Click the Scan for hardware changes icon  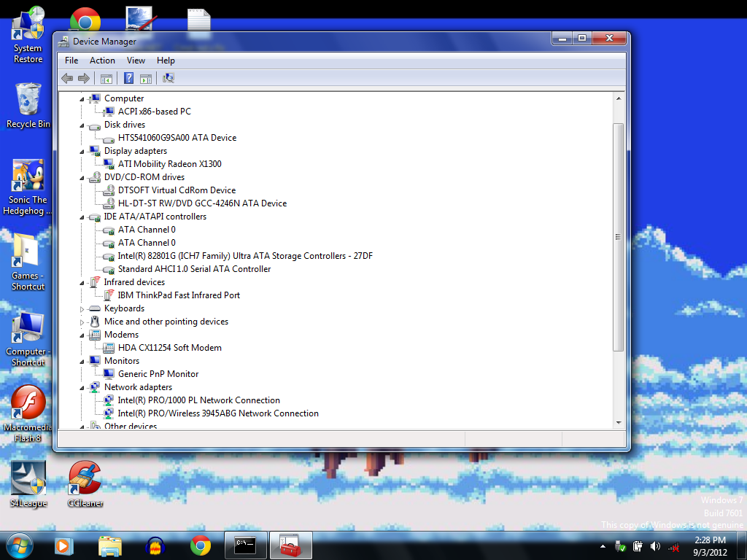click(x=167, y=78)
